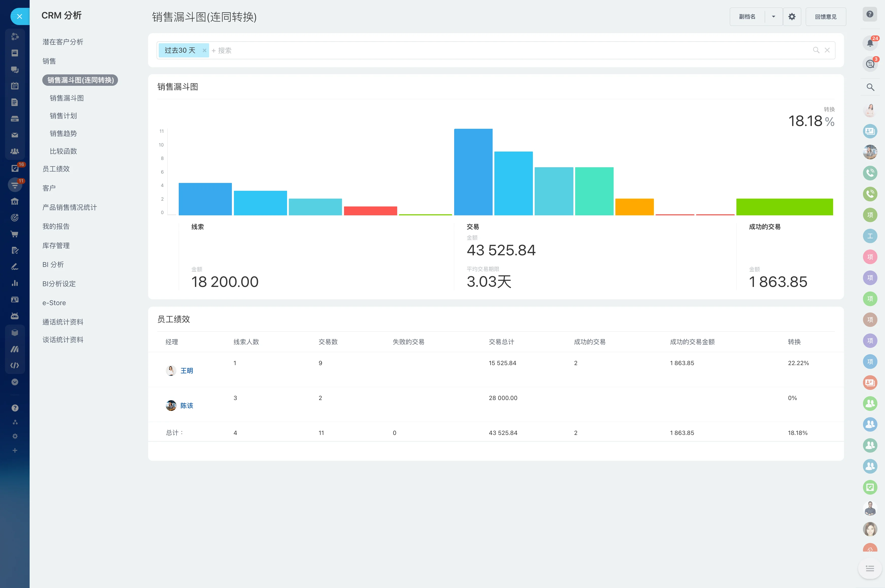Open the right panel search magnifier
The width and height of the screenshot is (885, 588).
pos(870,87)
